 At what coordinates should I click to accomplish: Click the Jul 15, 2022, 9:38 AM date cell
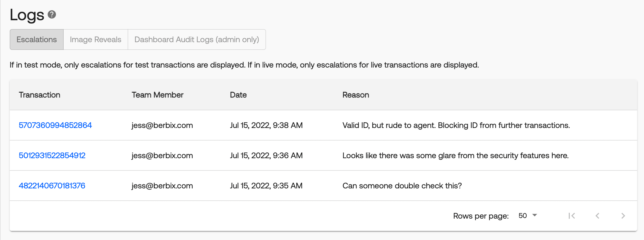(x=266, y=125)
